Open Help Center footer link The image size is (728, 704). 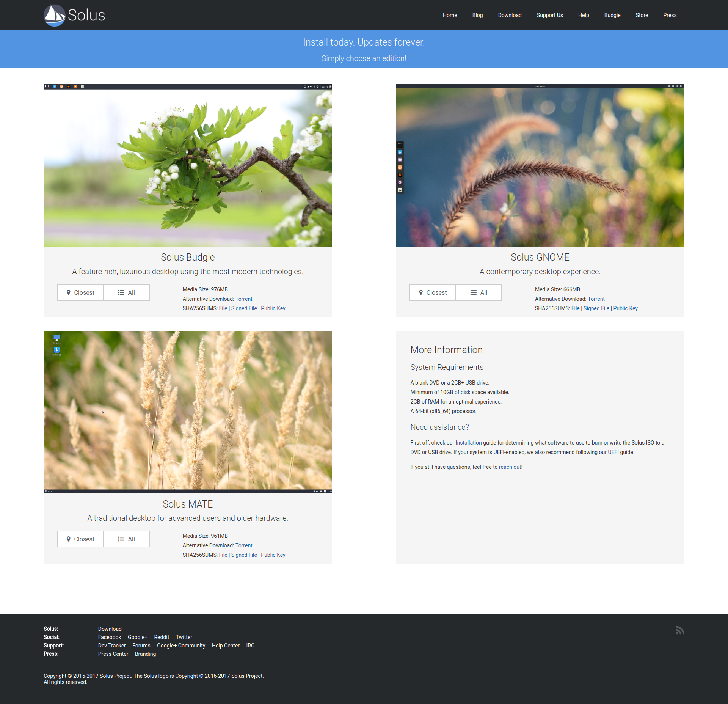pos(226,646)
